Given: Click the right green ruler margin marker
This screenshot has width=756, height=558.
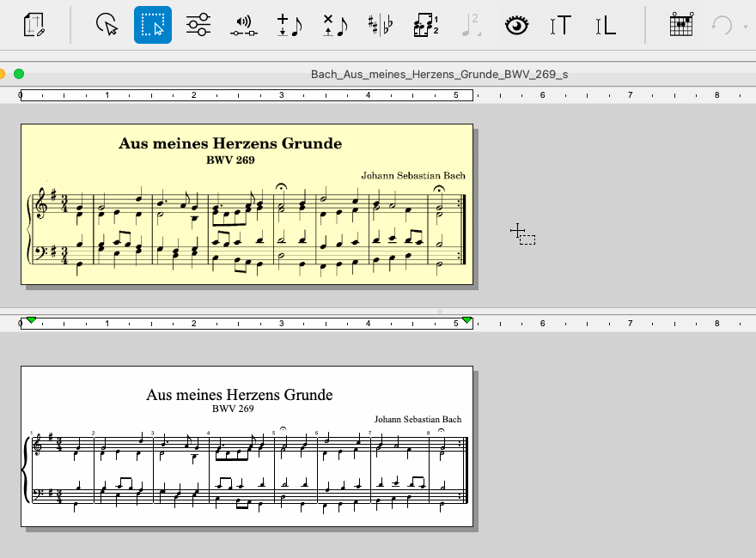Looking at the screenshot, I should click(466, 320).
